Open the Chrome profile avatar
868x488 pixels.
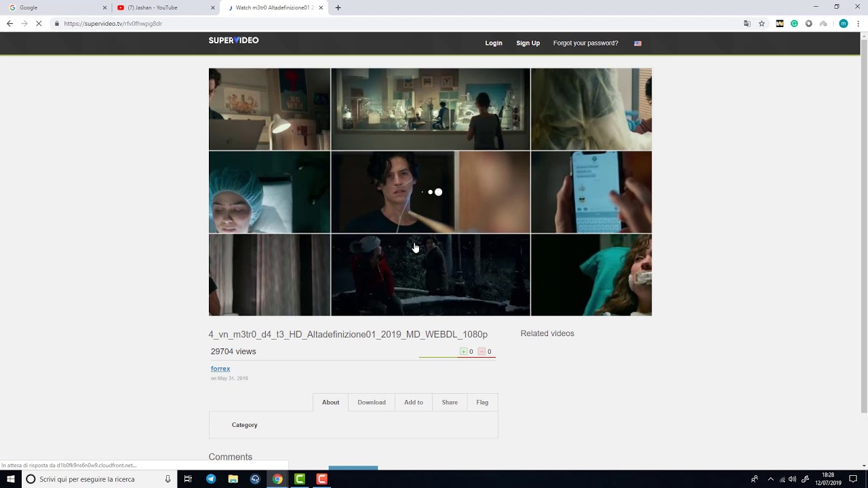(x=843, y=23)
